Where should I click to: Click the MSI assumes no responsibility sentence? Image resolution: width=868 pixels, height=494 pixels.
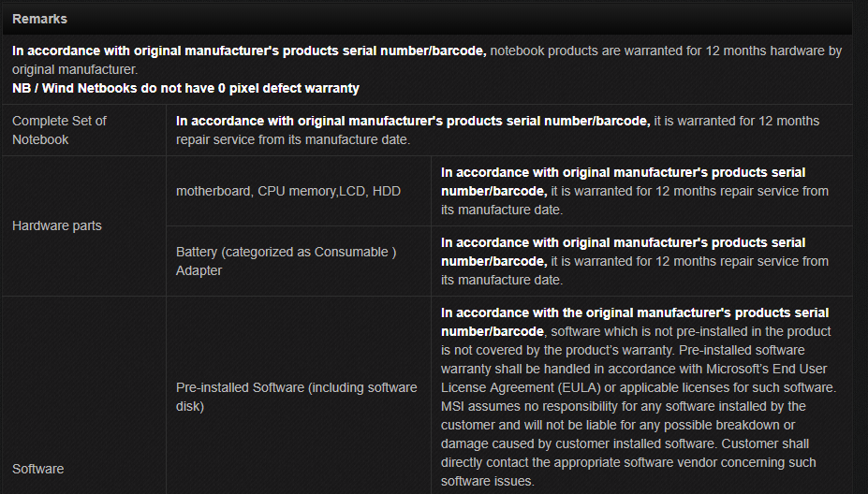[625, 425]
